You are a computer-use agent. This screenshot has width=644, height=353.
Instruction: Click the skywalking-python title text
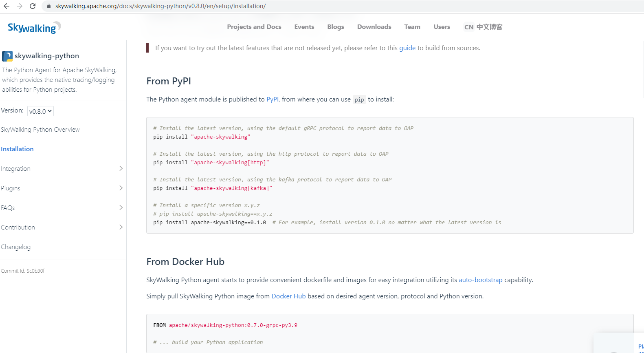point(47,56)
